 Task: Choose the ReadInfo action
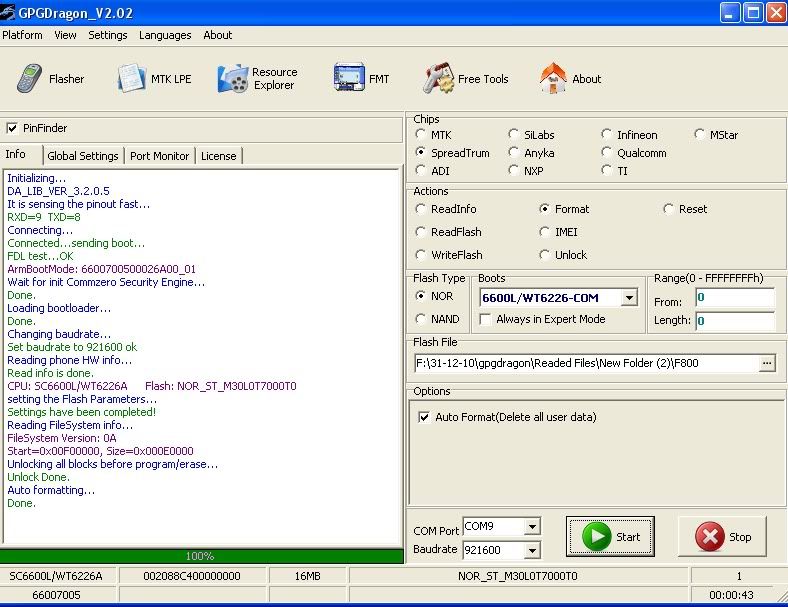click(x=420, y=209)
